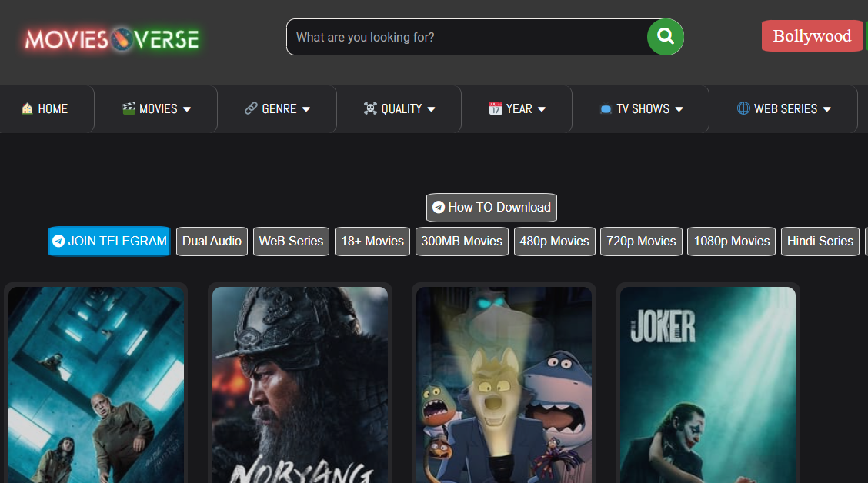This screenshot has height=483, width=868.
Task: Expand the Movies dropdown arrow
Action: pos(187,109)
